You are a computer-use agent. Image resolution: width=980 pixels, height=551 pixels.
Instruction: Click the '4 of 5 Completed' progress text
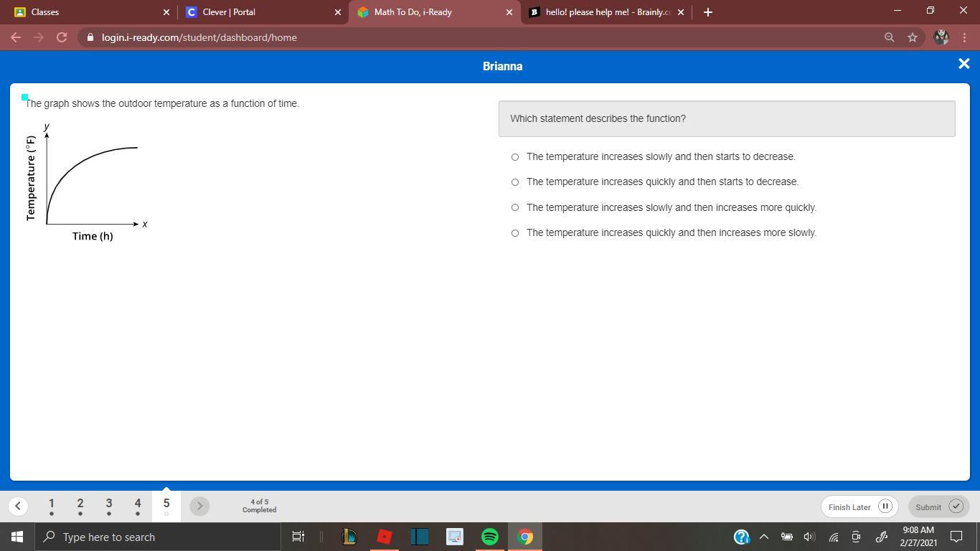tap(259, 506)
